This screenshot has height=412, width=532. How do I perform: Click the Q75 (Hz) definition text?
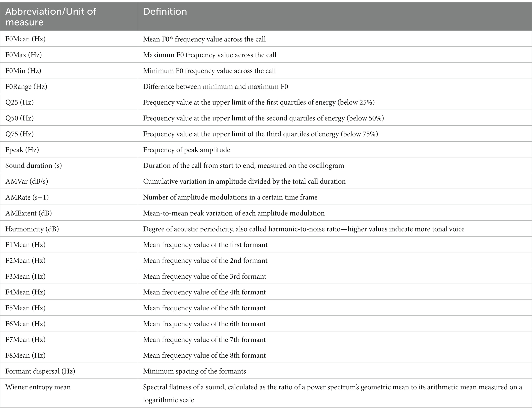click(260, 134)
